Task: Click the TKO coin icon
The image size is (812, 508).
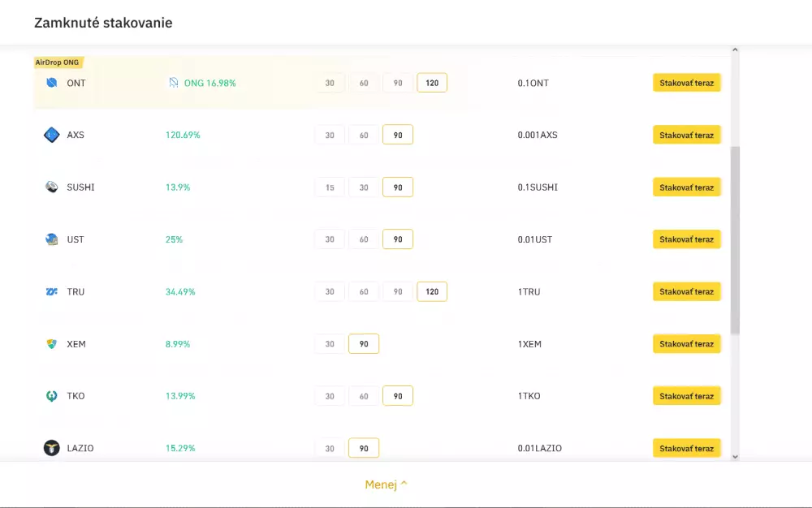Action: [x=51, y=395]
